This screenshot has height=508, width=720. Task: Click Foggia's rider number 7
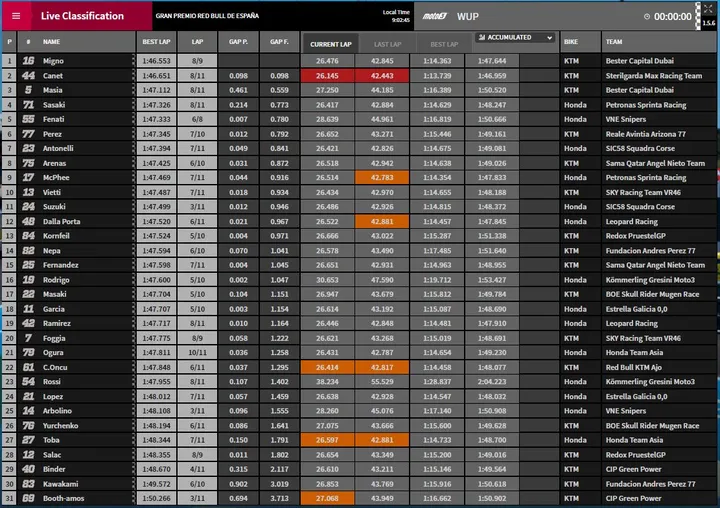[28, 338]
